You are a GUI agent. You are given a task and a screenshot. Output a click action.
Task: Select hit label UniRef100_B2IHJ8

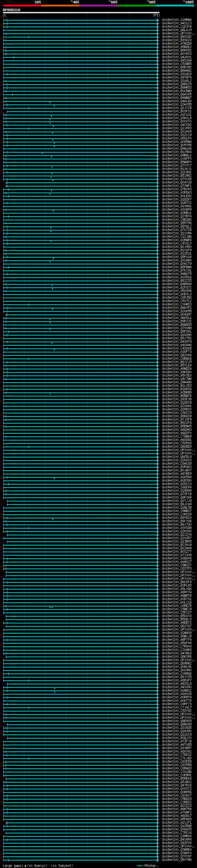coord(176,545)
